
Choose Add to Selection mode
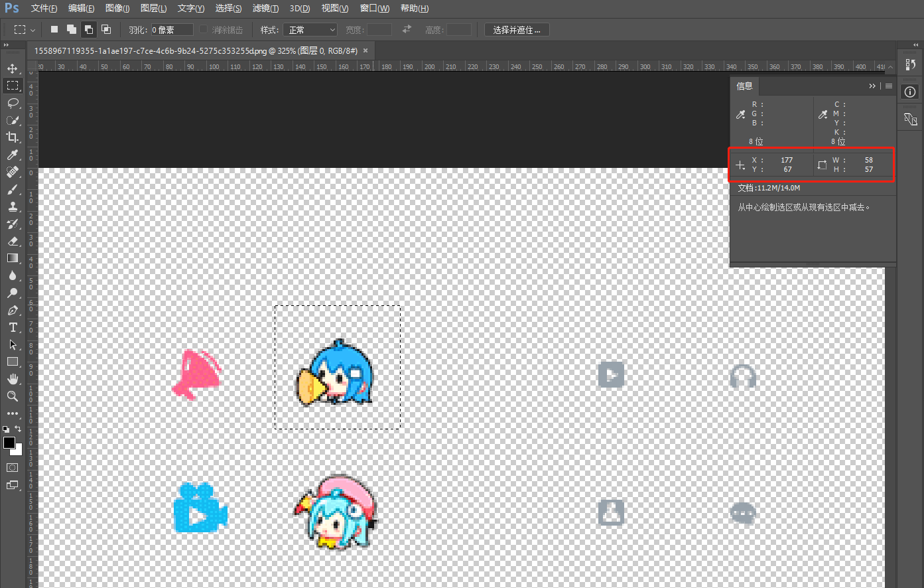point(72,29)
